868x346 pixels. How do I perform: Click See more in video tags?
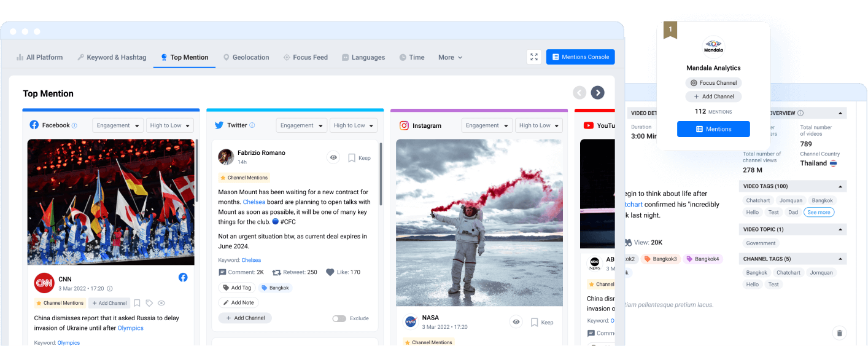819,212
